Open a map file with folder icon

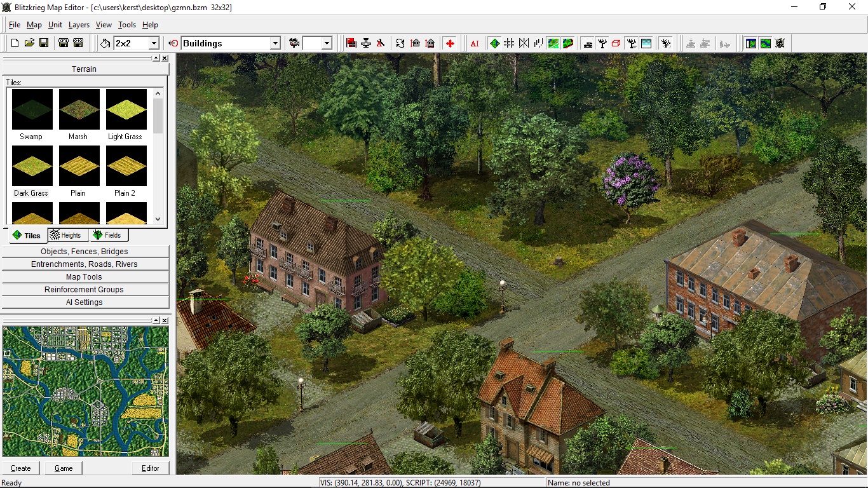(x=29, y=43)
